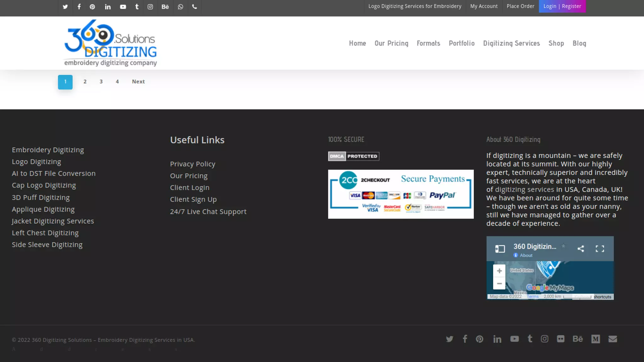Share the 360 Digitizing map
Viewport: 644px width, 362px height.
coord(580,249)
